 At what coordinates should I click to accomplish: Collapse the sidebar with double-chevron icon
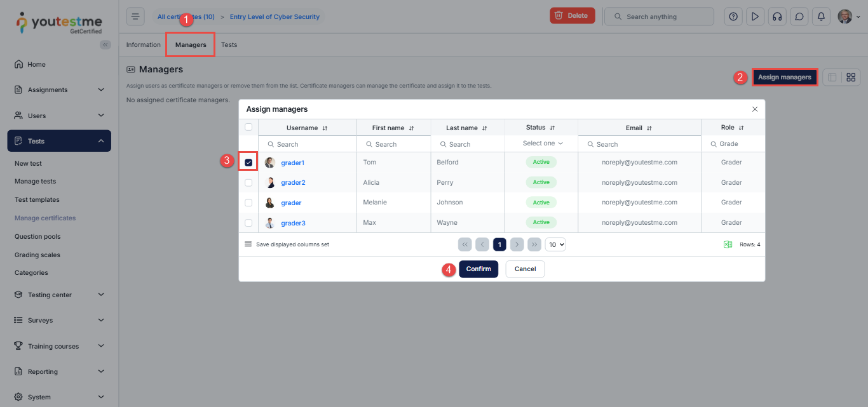[105, 44]
